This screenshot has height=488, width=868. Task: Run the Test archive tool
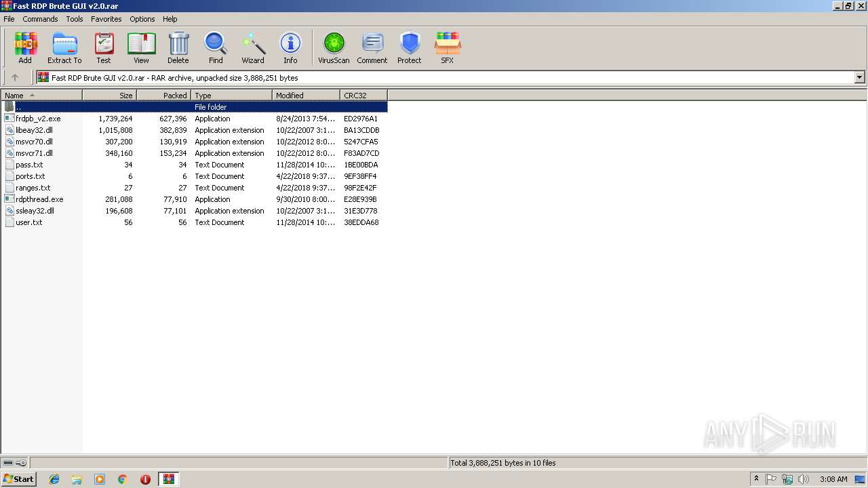point(104,47)
